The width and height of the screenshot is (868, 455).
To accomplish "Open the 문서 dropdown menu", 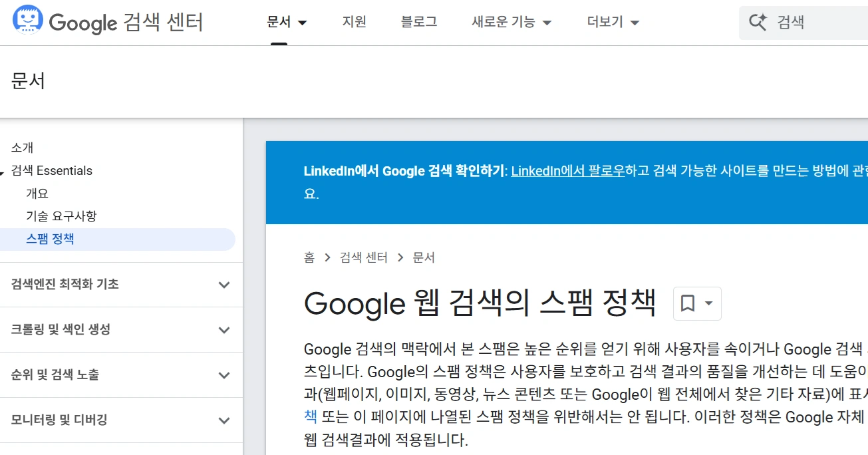I will 287,22.
